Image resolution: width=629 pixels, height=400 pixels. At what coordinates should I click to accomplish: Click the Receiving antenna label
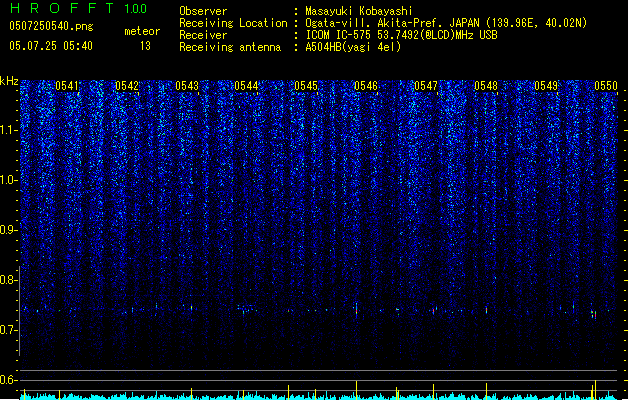230,47
